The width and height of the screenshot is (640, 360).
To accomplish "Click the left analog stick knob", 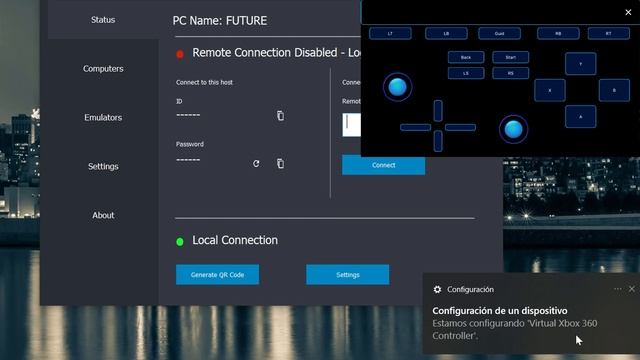I will tap(398, 87).
